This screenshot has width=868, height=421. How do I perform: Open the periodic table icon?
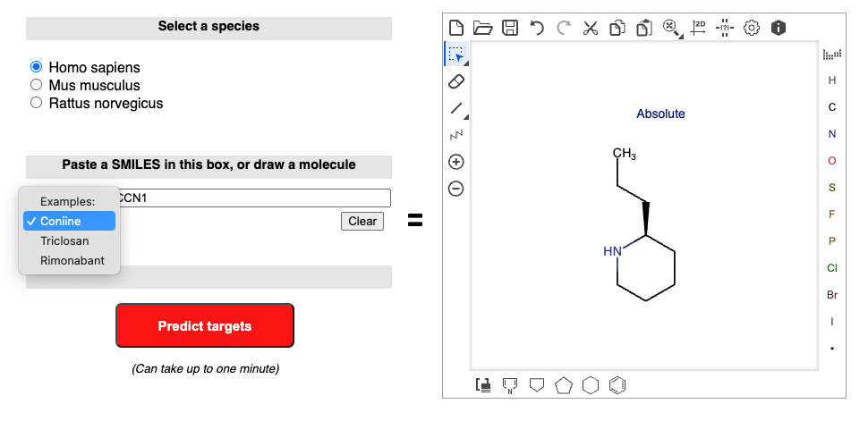click(x=832, y=55)
